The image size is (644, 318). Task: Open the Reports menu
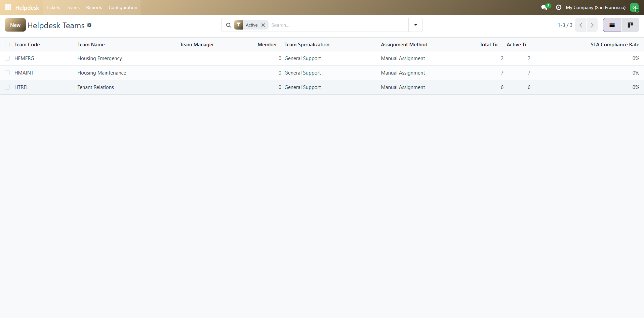tap(94, 7)
